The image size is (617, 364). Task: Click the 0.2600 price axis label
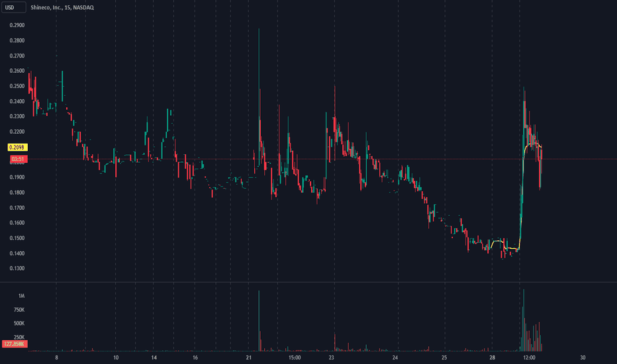tap(17, 71)
